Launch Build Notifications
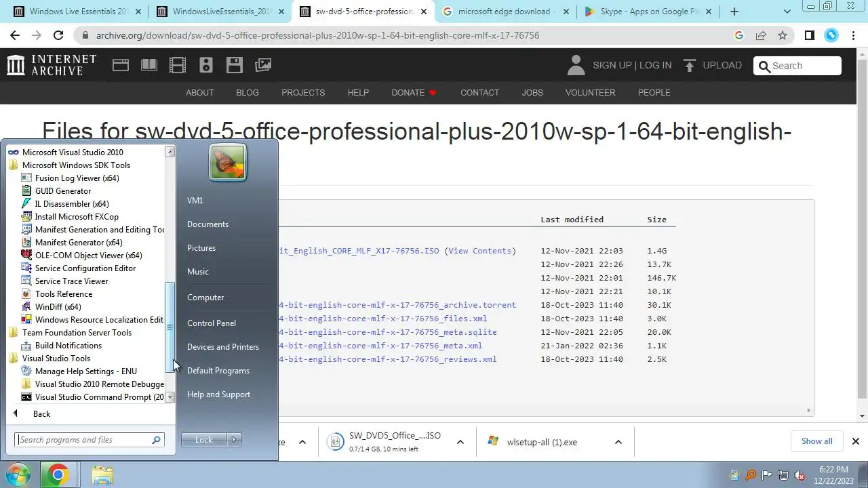The image size is (868, 488). [x=68, y=346]
